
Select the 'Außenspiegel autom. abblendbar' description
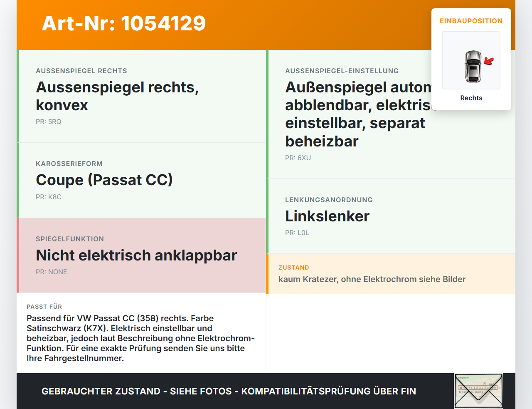pos(358,114)
